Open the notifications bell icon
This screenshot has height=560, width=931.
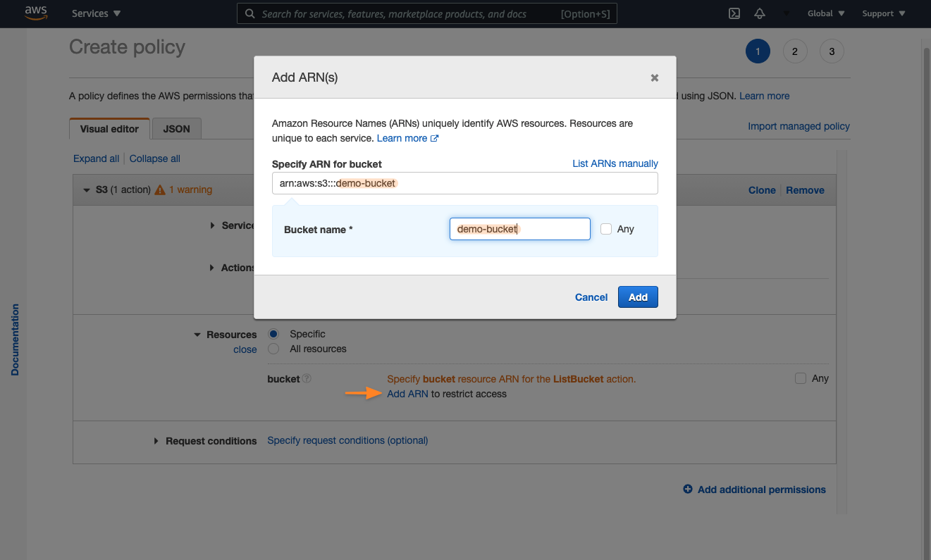[x=760, y=13]
